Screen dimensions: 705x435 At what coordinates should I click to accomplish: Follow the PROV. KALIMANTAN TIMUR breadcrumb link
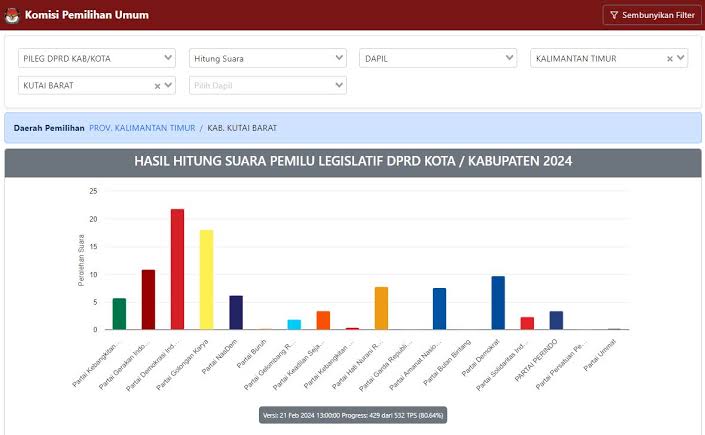141,128
